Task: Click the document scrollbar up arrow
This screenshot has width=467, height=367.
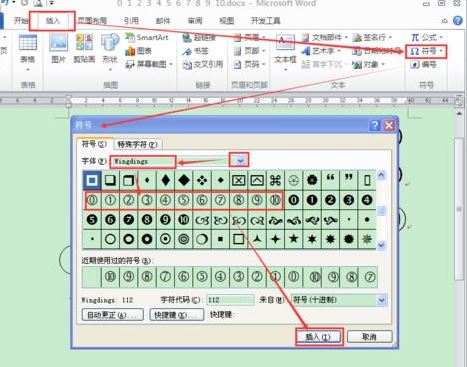Action: click(459, 114)
